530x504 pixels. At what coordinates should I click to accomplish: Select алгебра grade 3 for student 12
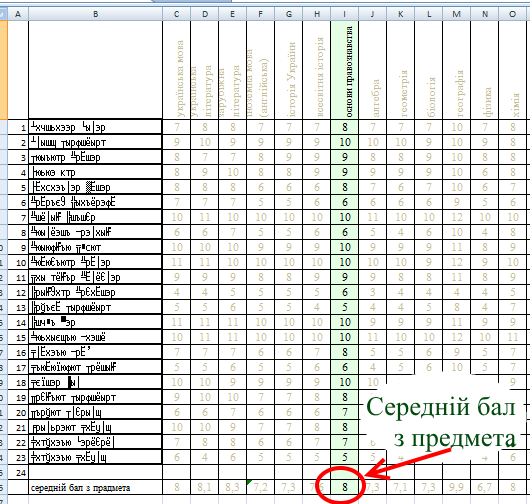(372, 292)
